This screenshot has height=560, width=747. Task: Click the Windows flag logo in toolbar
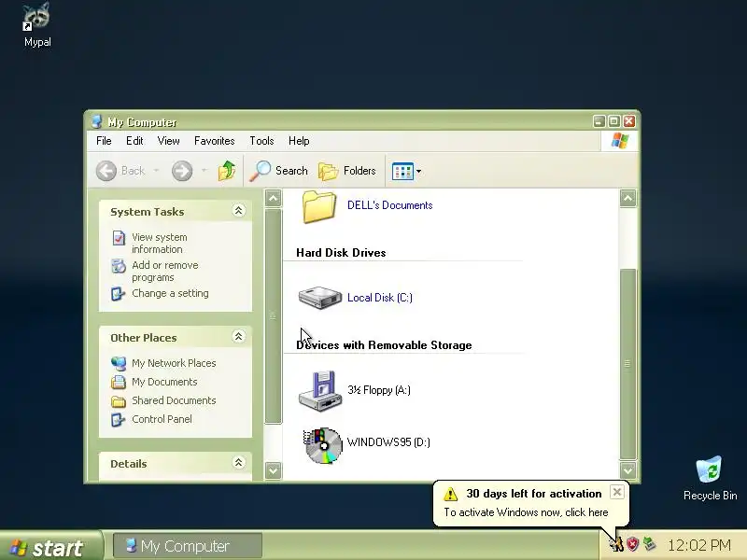[619, 141]
